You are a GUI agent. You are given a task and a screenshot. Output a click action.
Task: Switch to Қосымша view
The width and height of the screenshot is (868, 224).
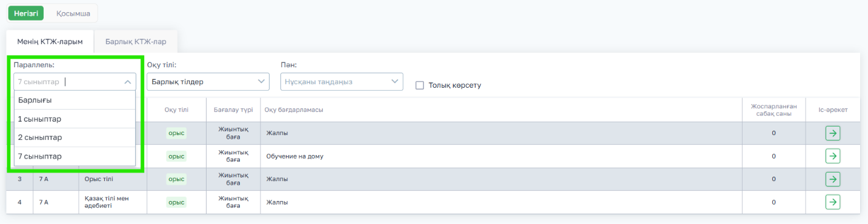tap(73, 13)
